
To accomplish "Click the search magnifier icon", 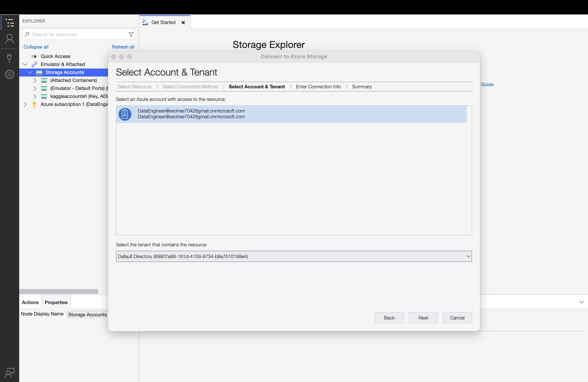I will click(x=27, y=34).
